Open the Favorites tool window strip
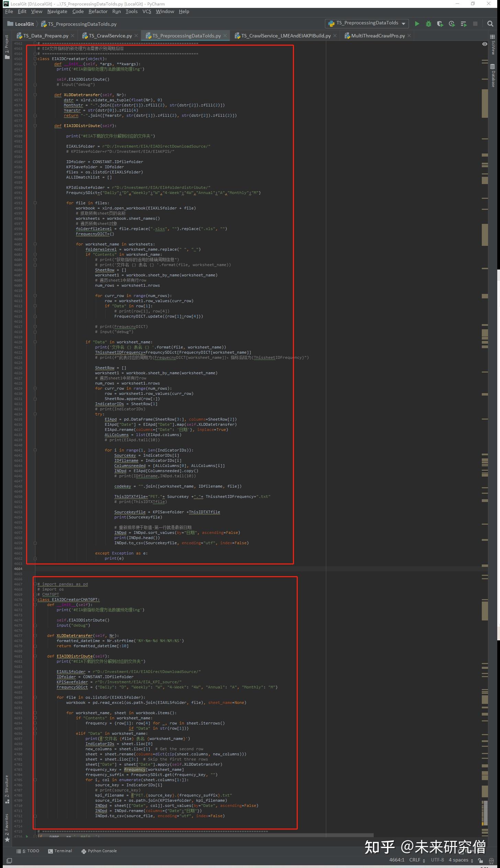Image resolution: width=500 pixels, height=868 pixels. coord(7,827)
